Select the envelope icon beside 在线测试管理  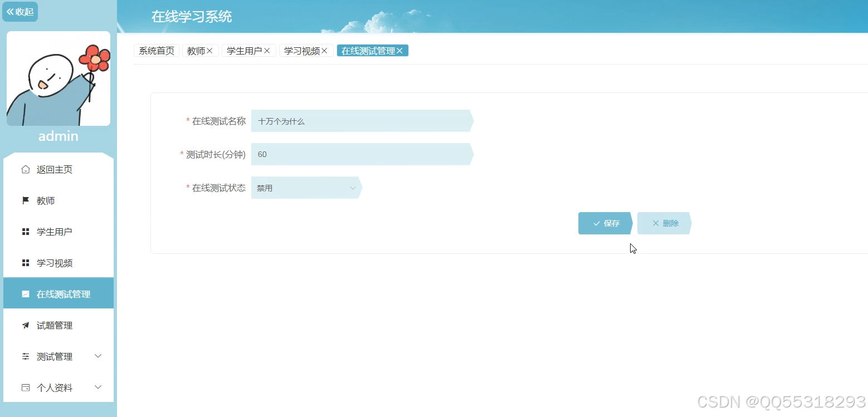pyautogui.click(x=25, y=293)
